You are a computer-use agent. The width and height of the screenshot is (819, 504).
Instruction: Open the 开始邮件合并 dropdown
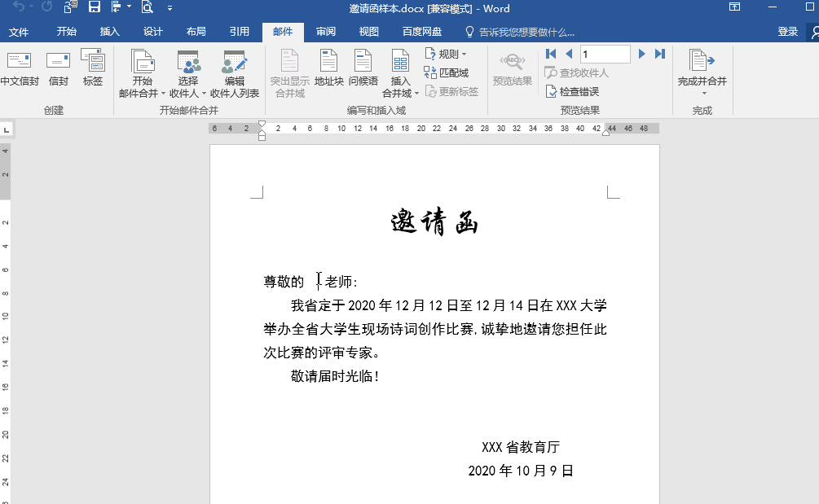[x=142, y=73]
